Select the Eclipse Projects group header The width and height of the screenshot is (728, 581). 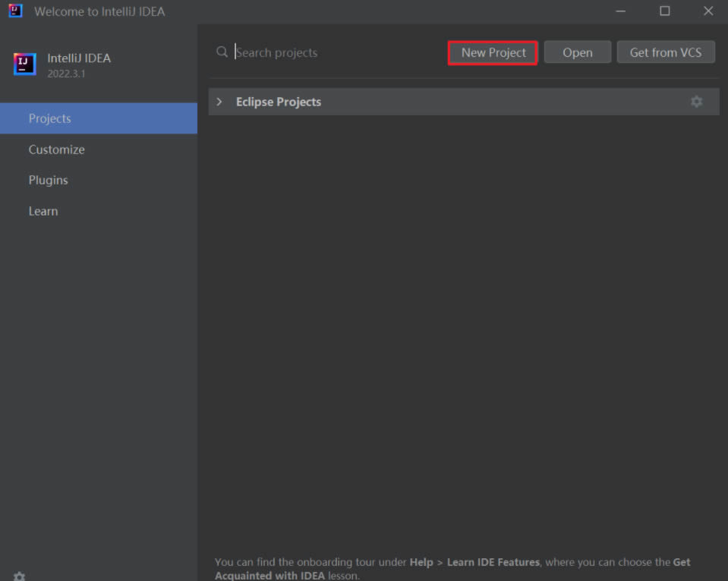pos(278,102)
